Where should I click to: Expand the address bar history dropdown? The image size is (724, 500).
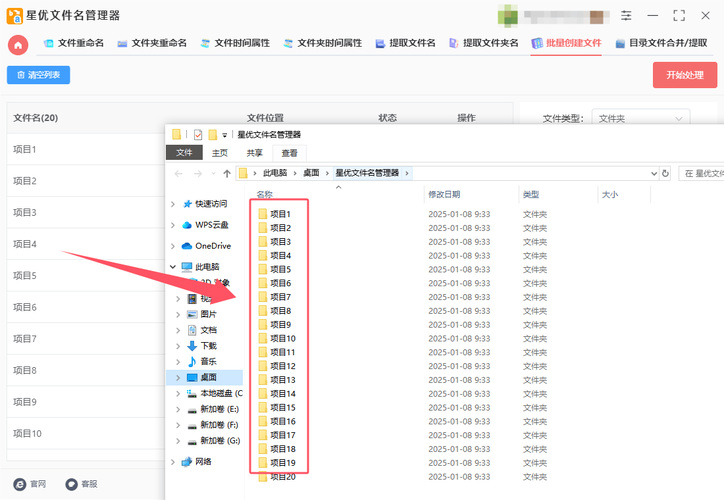(653, 173)
